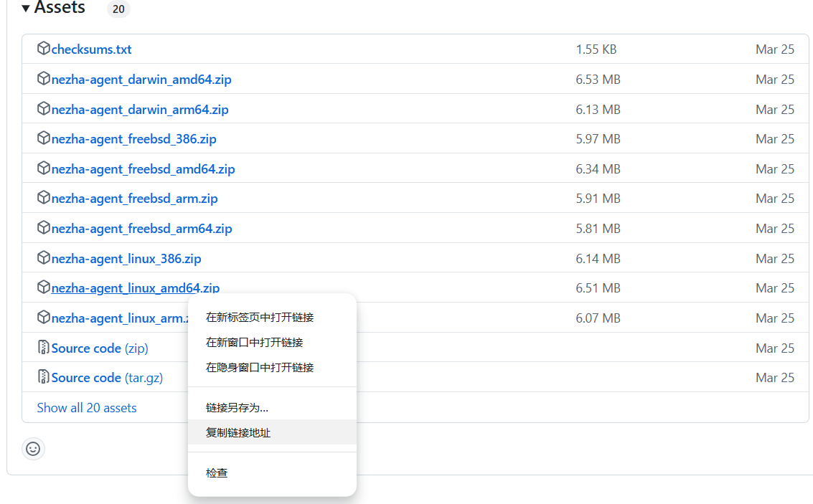The image size is (813, 504).
Task: Select 复制链接地址 in context menu
Action: pos(272,432)
